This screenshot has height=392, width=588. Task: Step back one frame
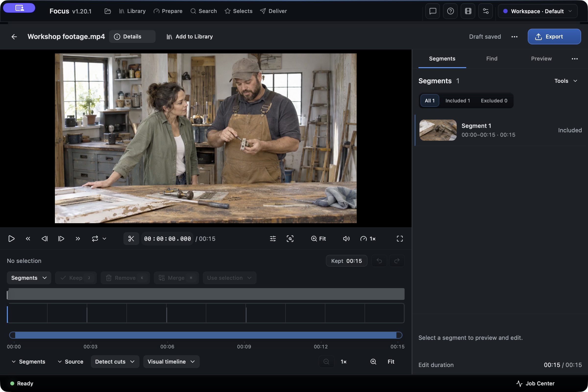[x=45, y=239]
